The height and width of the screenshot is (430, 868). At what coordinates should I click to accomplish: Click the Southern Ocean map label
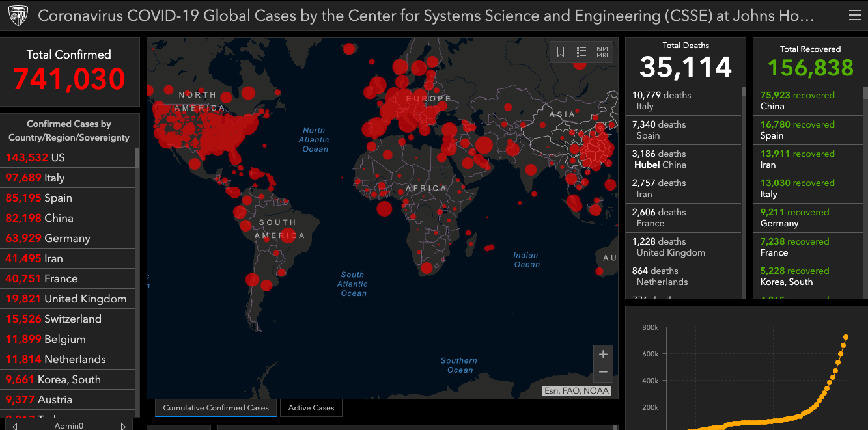[459, 366]
